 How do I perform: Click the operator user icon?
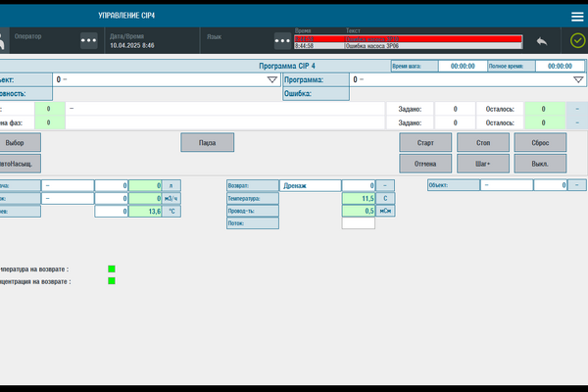coord(3,41)
